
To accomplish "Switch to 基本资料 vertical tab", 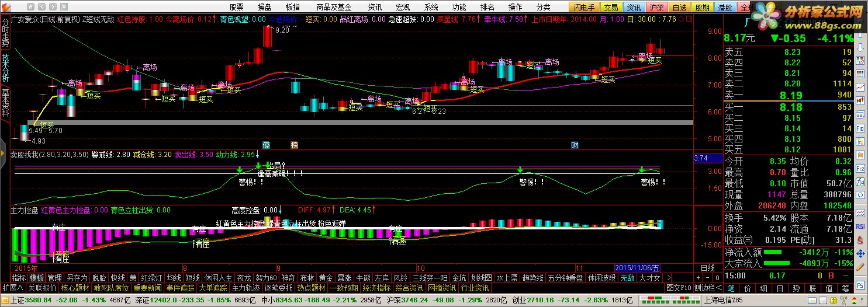I will [x=5, y=103].
